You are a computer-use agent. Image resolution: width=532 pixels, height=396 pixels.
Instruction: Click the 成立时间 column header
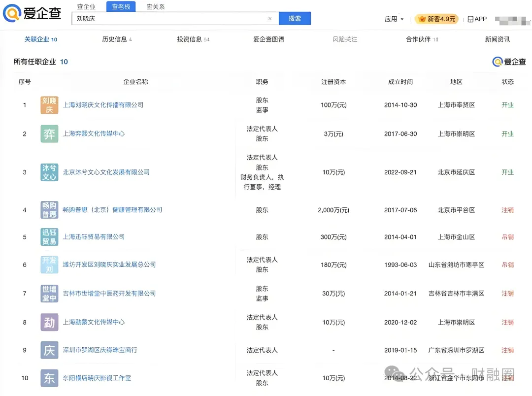coord(400,82)
